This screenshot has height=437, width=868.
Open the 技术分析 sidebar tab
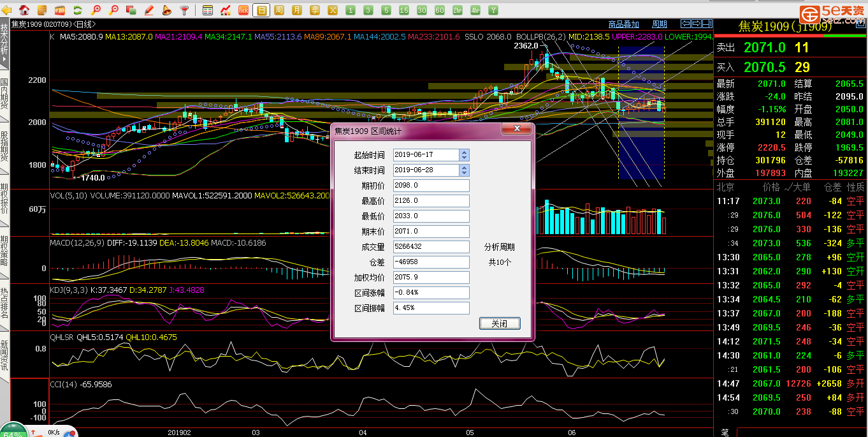click(4, 42)
